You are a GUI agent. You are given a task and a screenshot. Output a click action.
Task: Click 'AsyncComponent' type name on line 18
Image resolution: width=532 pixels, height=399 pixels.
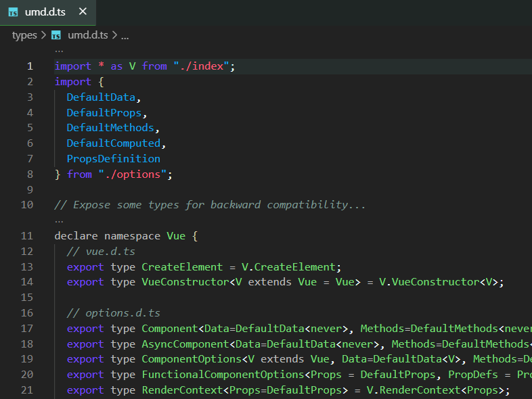(x=185, y=344)
